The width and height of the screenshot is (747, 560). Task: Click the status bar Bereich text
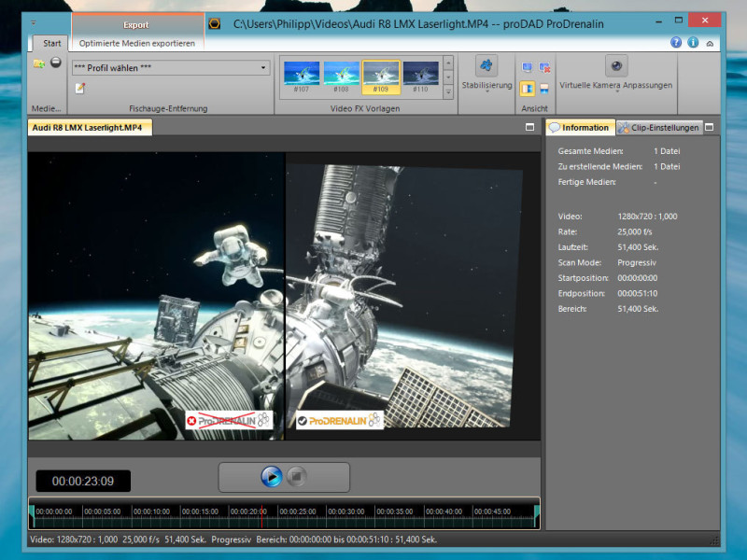346,539
